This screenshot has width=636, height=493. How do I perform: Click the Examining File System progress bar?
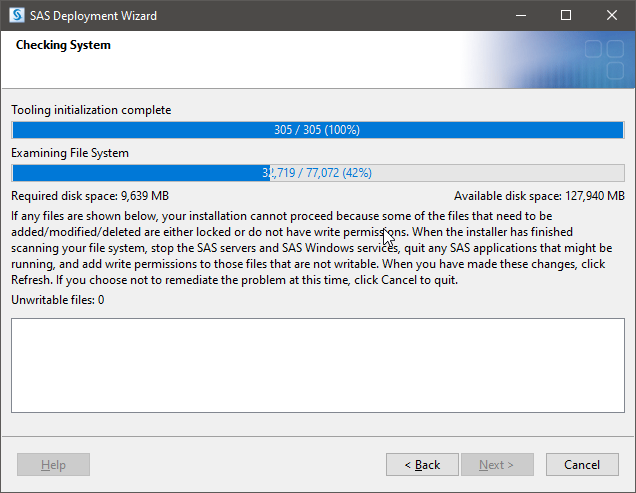(318, 173)
